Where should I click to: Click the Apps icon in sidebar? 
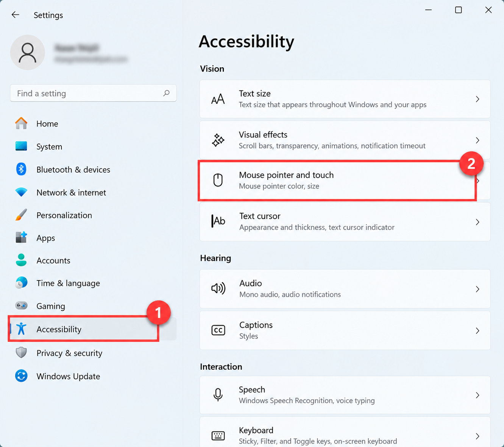[21, 237]
